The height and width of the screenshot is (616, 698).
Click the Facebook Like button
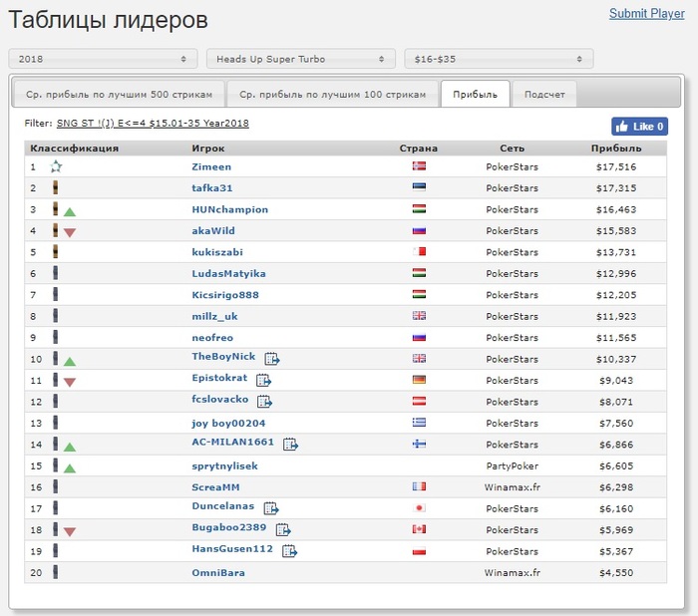(640, 127)
